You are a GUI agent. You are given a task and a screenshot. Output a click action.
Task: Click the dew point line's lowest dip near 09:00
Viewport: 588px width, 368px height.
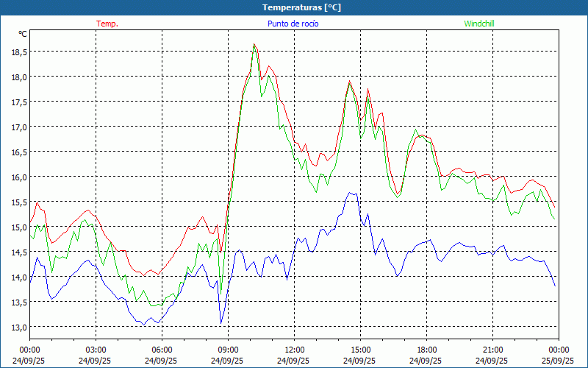pos(220,323)
